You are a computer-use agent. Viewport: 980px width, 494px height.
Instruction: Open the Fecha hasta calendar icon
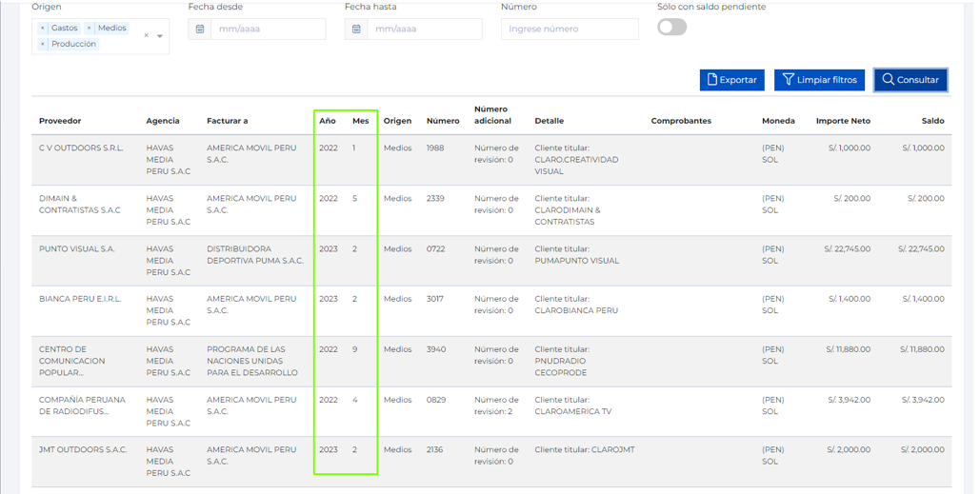(356, 29)
